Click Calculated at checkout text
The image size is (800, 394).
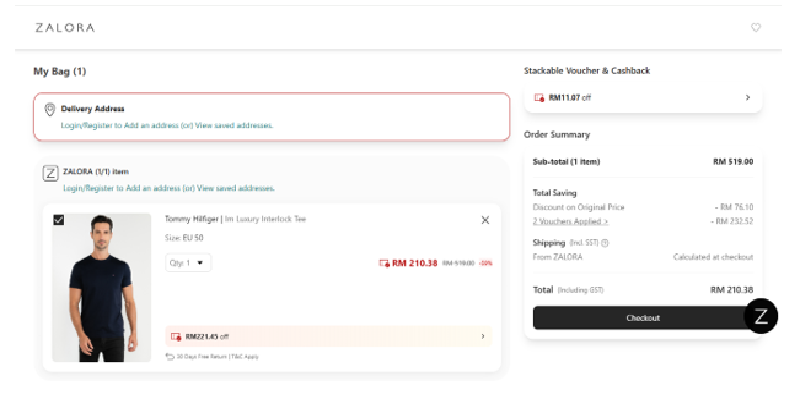pos(713,257)
